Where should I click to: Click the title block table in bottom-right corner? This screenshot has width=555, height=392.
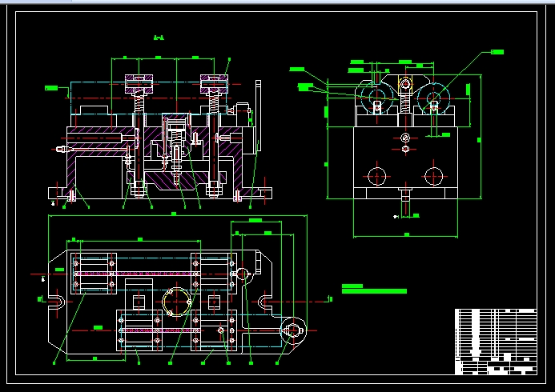click(x=496, y=342)
